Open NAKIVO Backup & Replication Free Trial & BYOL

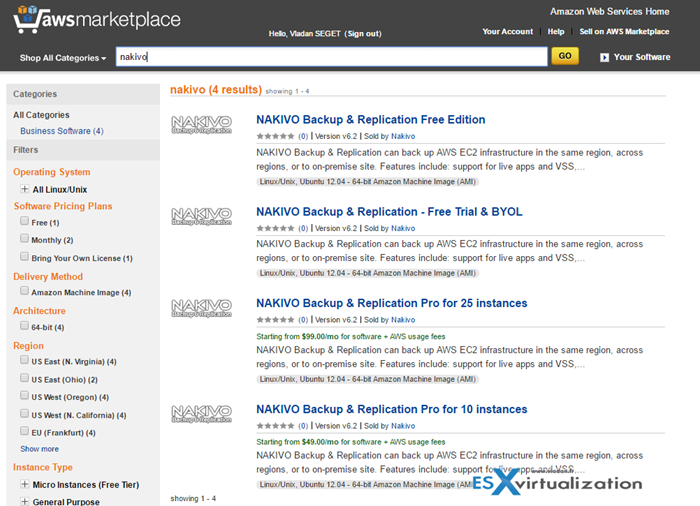389,212
